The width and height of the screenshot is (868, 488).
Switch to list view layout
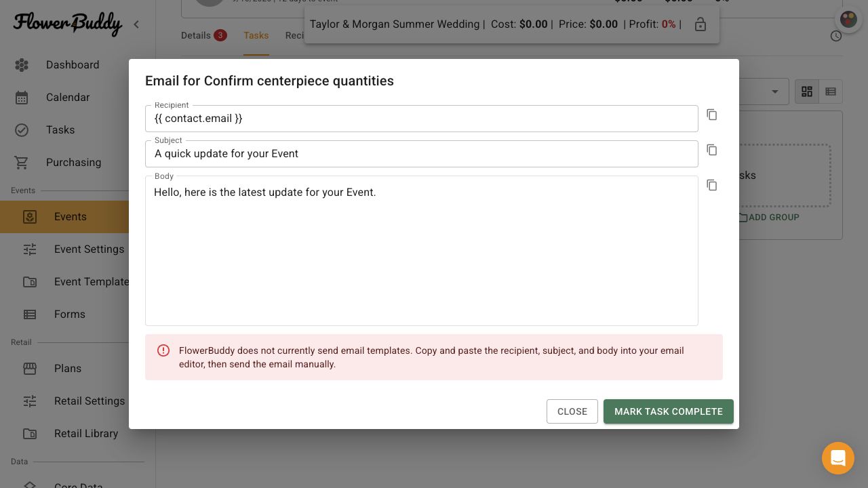(x=831, y=91)
